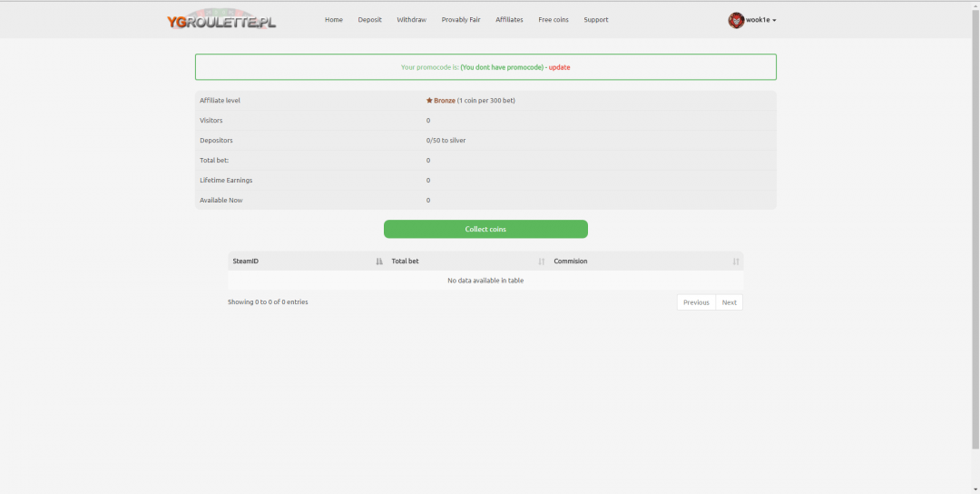980x494 pixels.
Task: Open the Provably Fair page
Action: tap(461, 20)
